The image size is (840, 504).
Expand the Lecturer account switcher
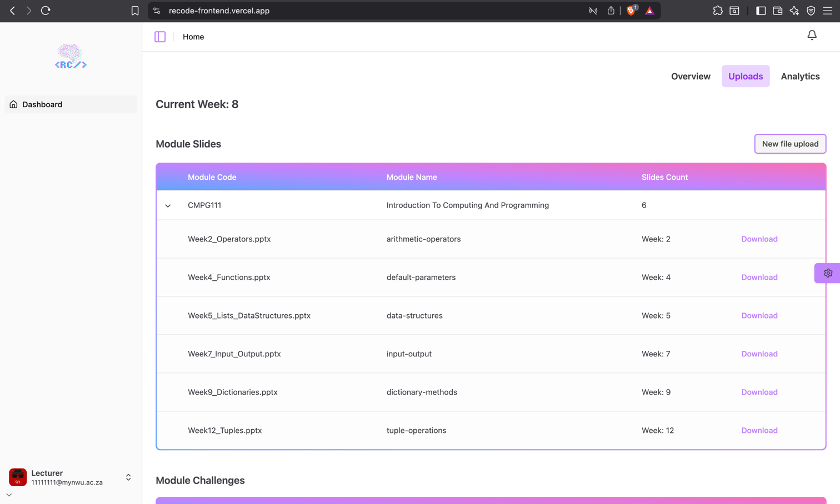pos(128,477)
